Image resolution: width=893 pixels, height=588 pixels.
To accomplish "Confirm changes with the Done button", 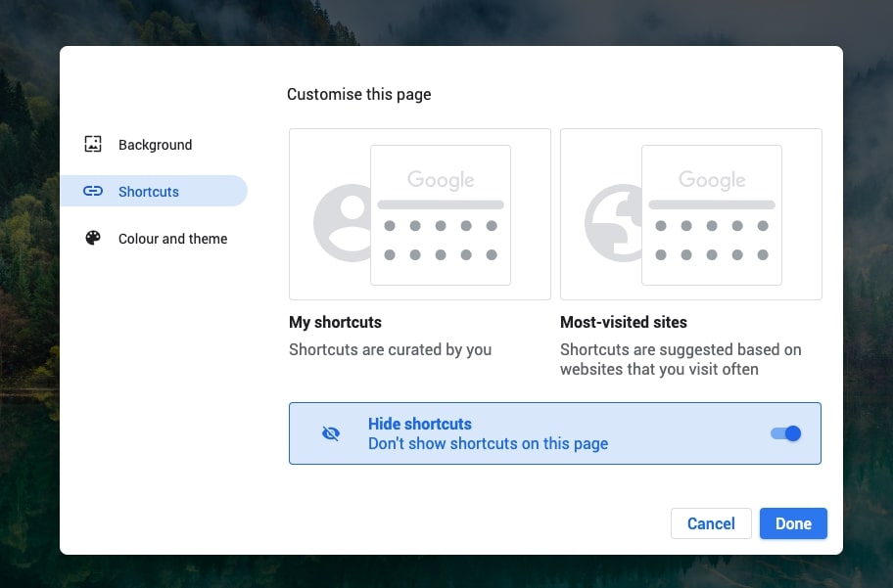I will pos(793,523).
